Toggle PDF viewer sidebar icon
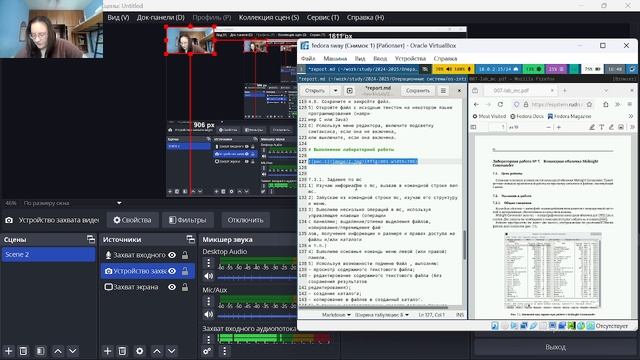Image resolution: width=640 pixels, height=360 pixels. coord(473,127)
